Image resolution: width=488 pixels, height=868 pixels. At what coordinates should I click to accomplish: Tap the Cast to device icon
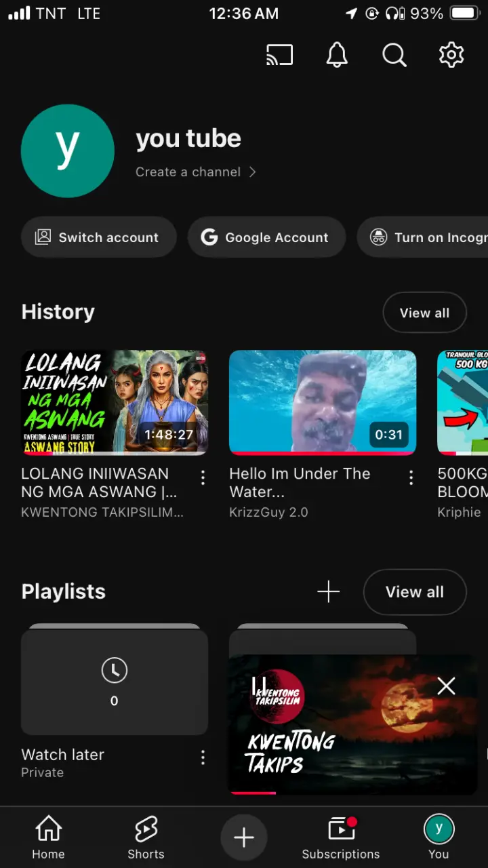(280, 55)
